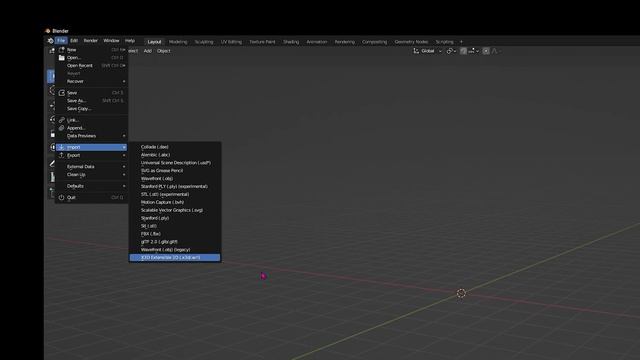The image size is (640, 360).
Task: Import Collada (.dae) file
Action: 175,147
